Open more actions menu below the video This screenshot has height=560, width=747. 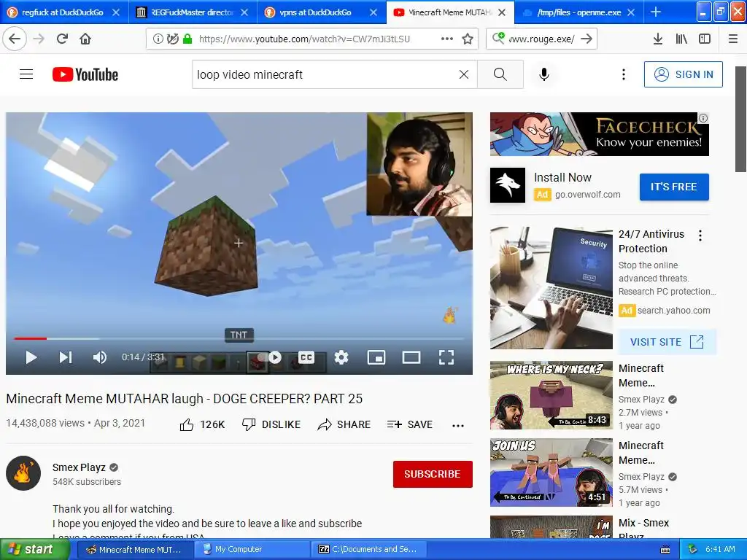(x=458, y=425)
